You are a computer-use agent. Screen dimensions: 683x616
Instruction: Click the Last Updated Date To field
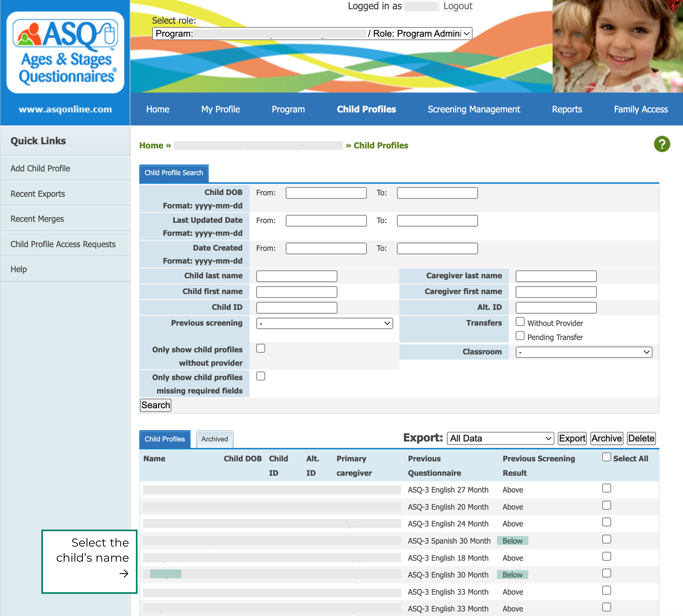pyautogui.click(x=437, y=221)
